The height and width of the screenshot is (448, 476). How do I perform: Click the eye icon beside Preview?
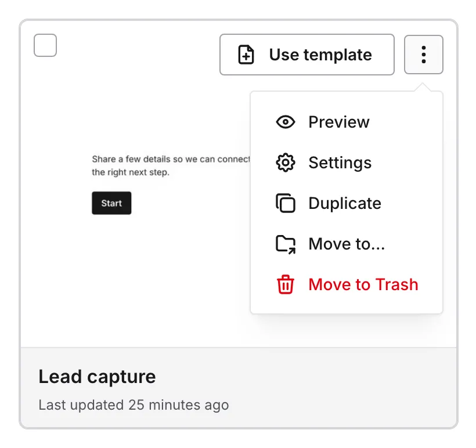pyautogui.click(x=286, y=122)
